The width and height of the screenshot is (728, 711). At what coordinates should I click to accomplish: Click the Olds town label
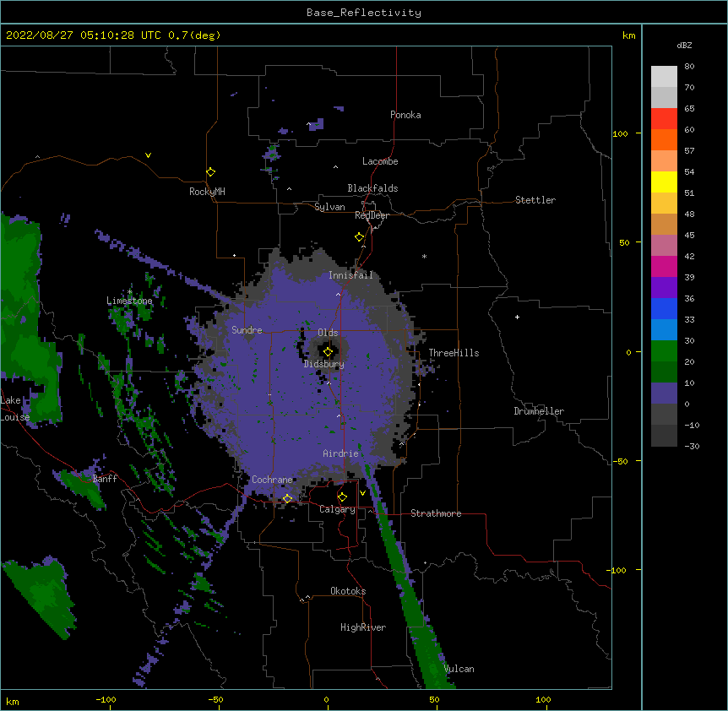tap(328, 333)
